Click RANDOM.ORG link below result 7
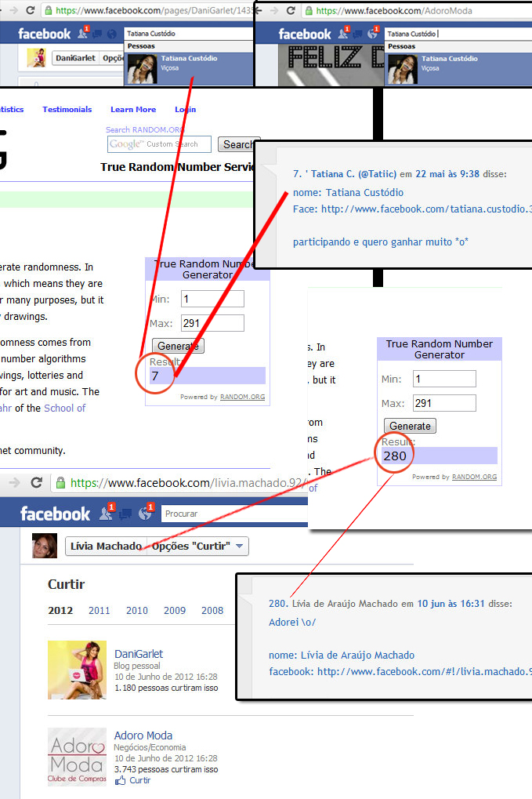Viewport: 532px width, 799px height. coord(242,397)
